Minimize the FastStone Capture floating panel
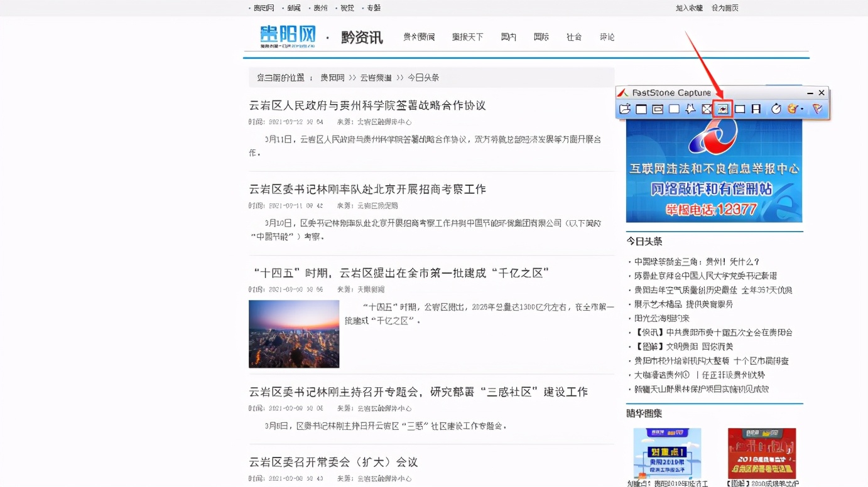This screenshot has width=868, height=487. (810, 93)
